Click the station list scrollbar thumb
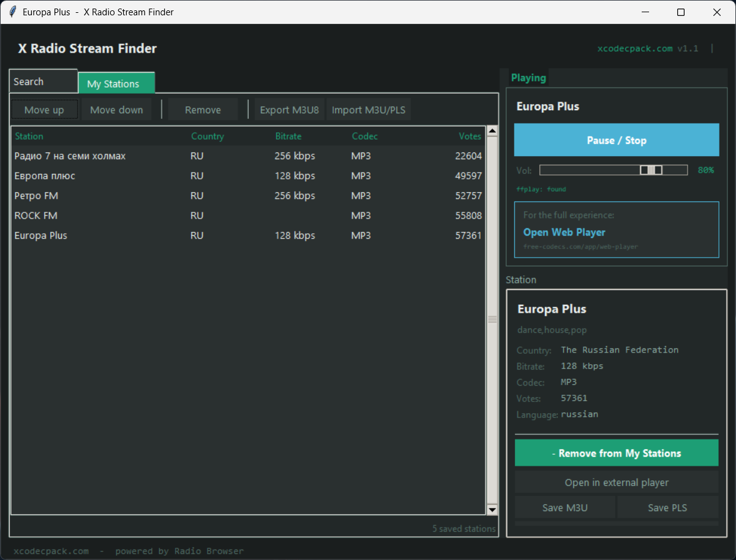Image resolution: width=736 pixels, height=560 pixels. click(x=492, y=319)
